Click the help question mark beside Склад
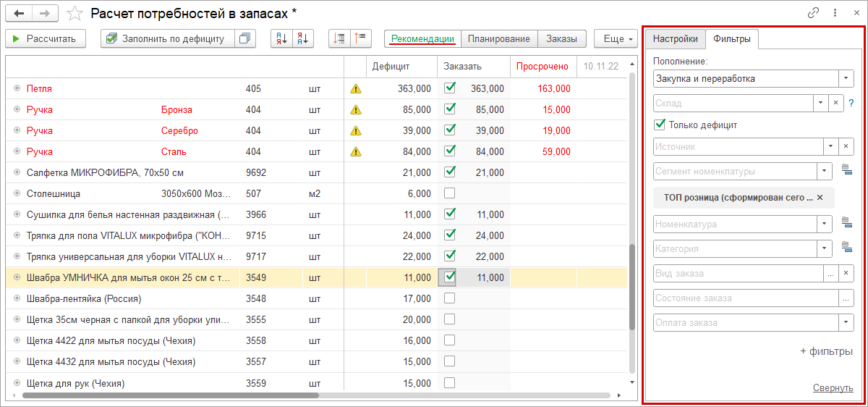 coord(851,103)
